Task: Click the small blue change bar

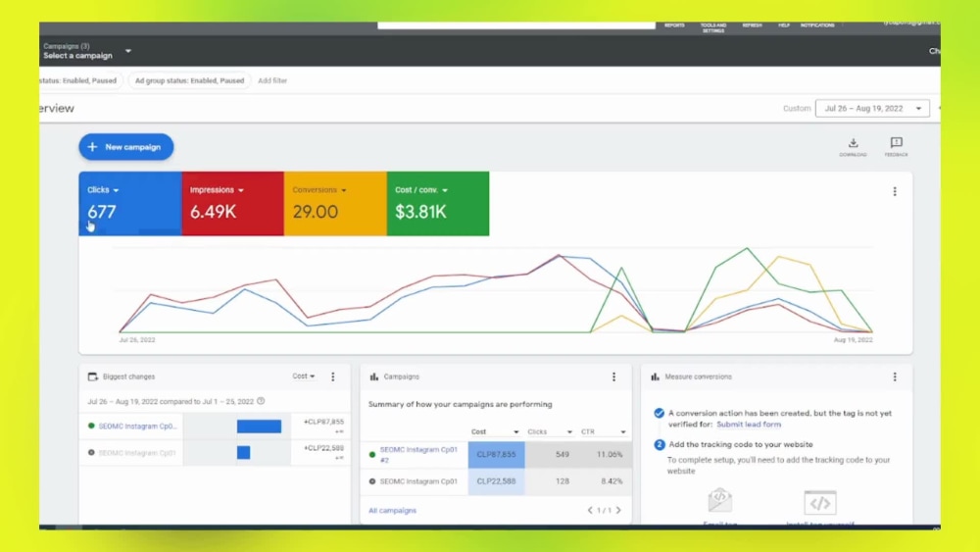Action: click(x=243, y=453)
